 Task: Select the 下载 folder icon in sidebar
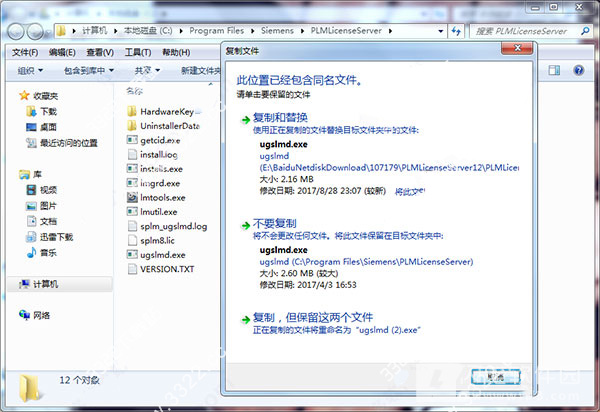tap(31, 111)
